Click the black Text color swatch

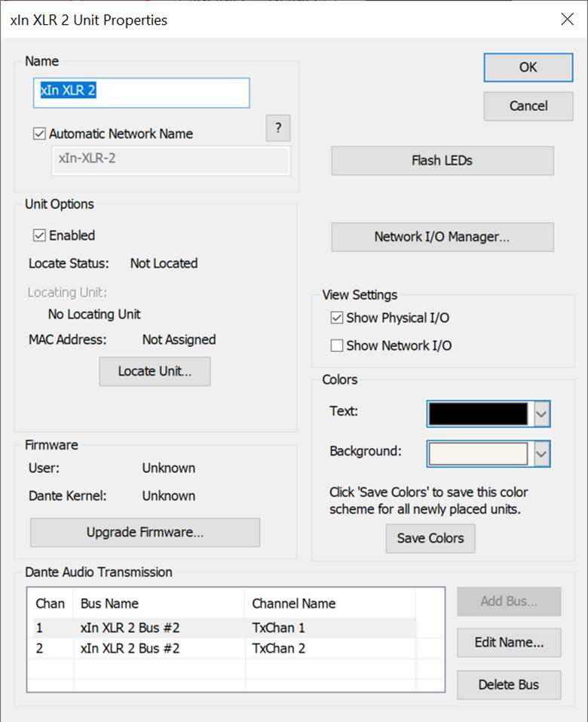[x=478, y=413]
